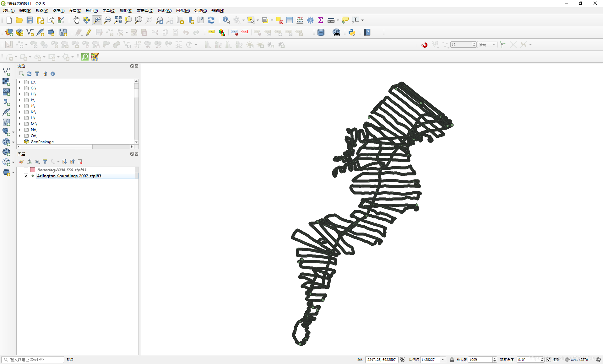Open the Processing Toolbox gear icon
Image resolution: width=603 pixels, height=364 pixels.
310,20
